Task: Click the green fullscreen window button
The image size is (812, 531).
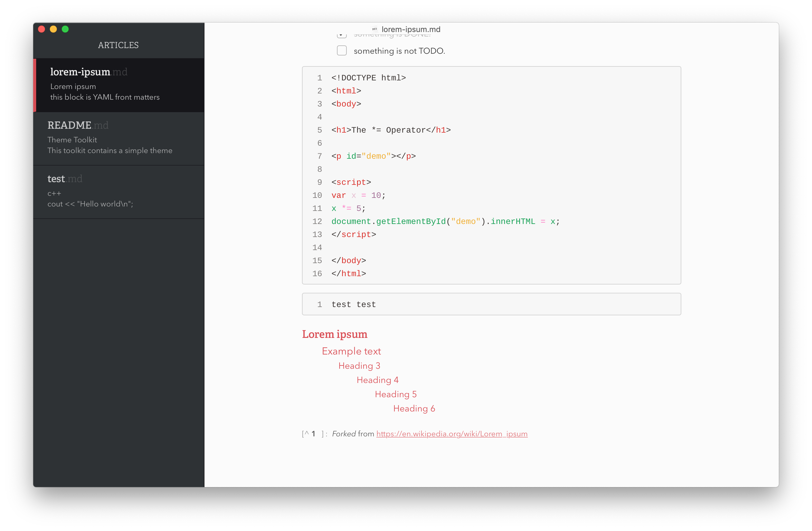Action: [x=65, y=29]
